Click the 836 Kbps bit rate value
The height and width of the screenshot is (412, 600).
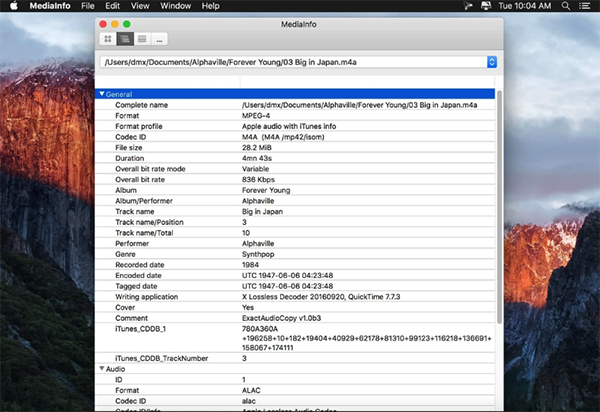tap(258, 179)
